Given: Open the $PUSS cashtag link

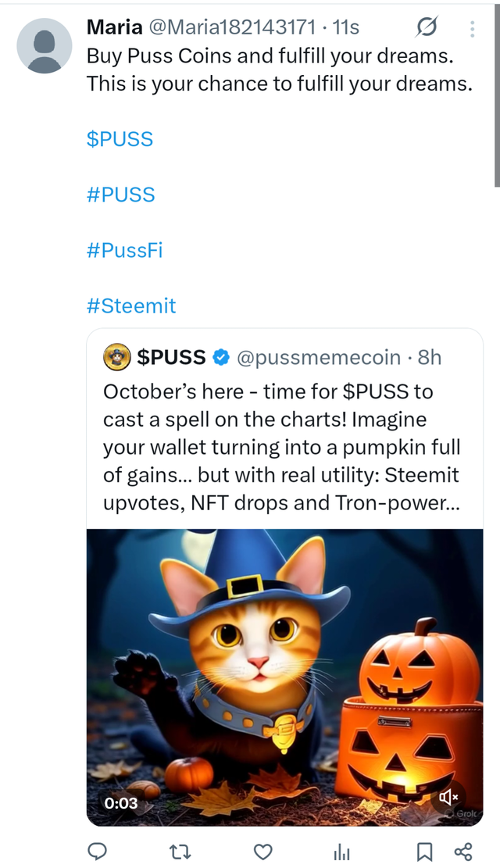Looking at the screenshot, I should pos(120,139).
